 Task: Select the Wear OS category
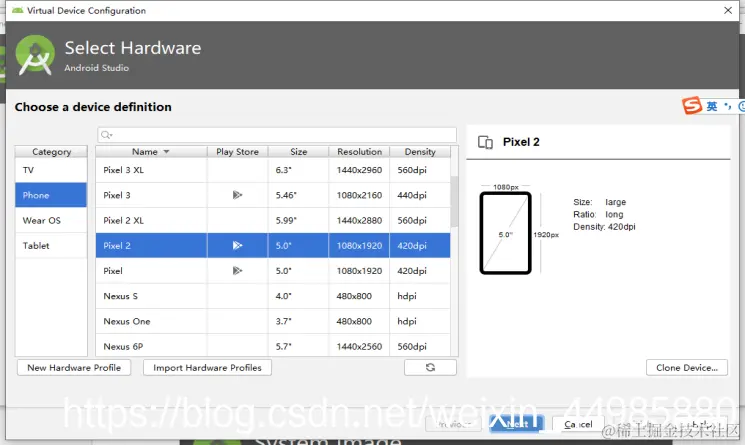pyautogui.click(x=51, y=220)
